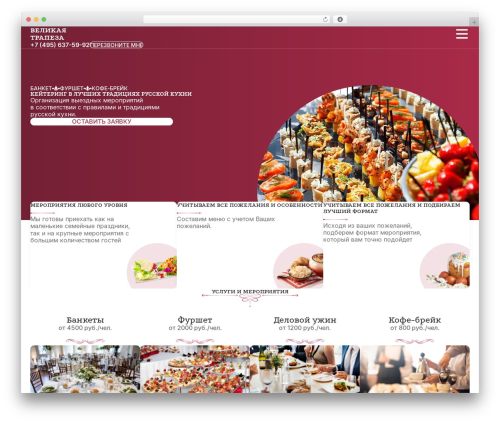Screen dimensions: 500x423
Task: Click the Оставить заявку button
Action: point(101,122)
